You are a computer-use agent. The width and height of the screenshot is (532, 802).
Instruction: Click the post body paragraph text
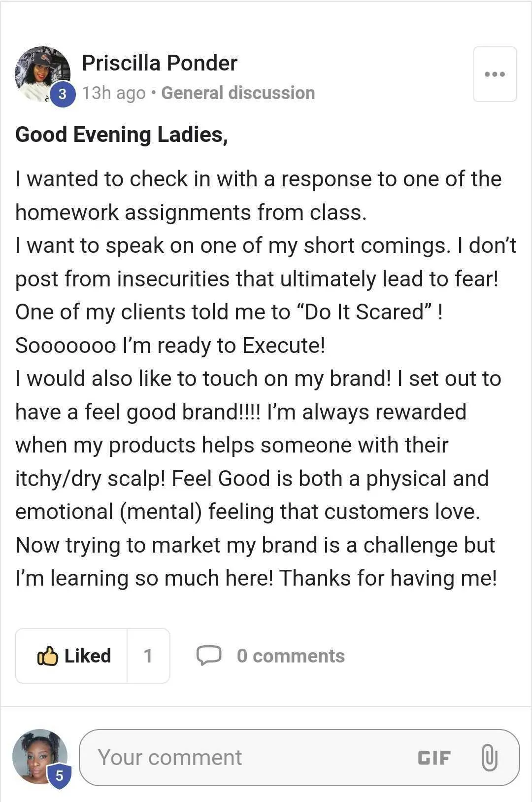tap(266, 379)
